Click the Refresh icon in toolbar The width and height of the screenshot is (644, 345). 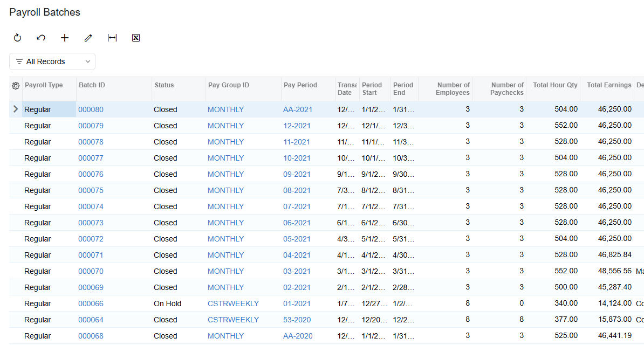pos(17,38)
